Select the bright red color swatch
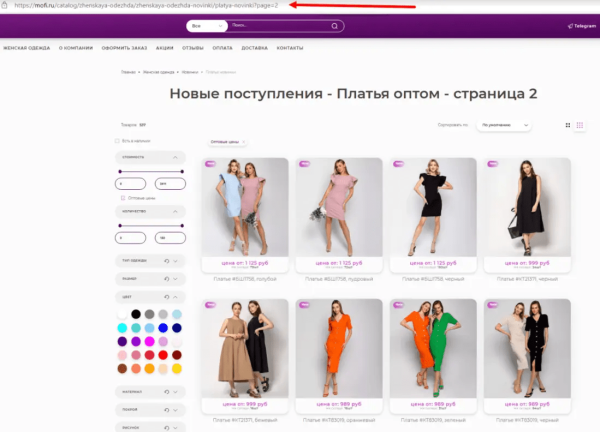Viewport: 600px width, 432px height. coord(163,355)
